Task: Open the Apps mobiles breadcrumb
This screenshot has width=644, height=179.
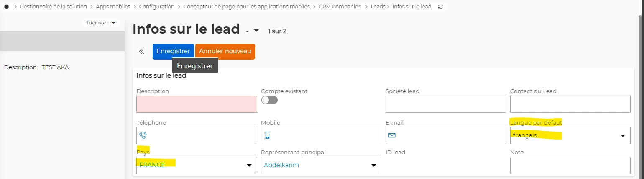Action: pyautogui.click(x=113, y=7)
